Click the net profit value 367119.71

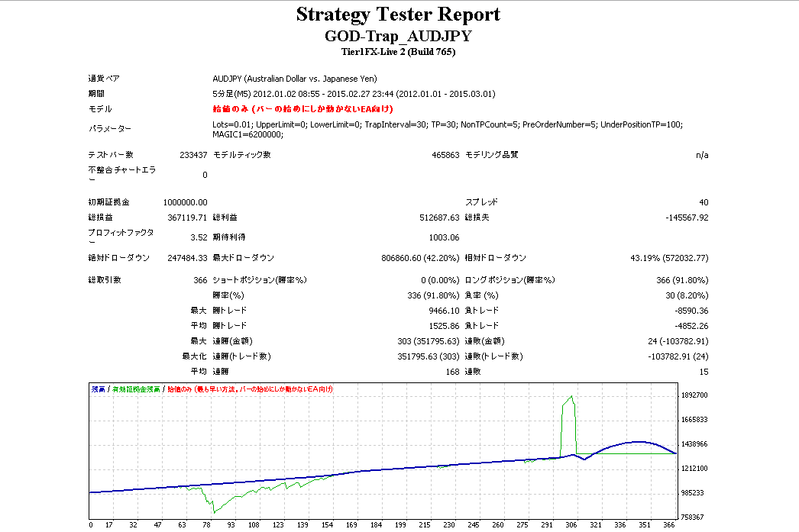pyautogui.click(x=187, y=218)
